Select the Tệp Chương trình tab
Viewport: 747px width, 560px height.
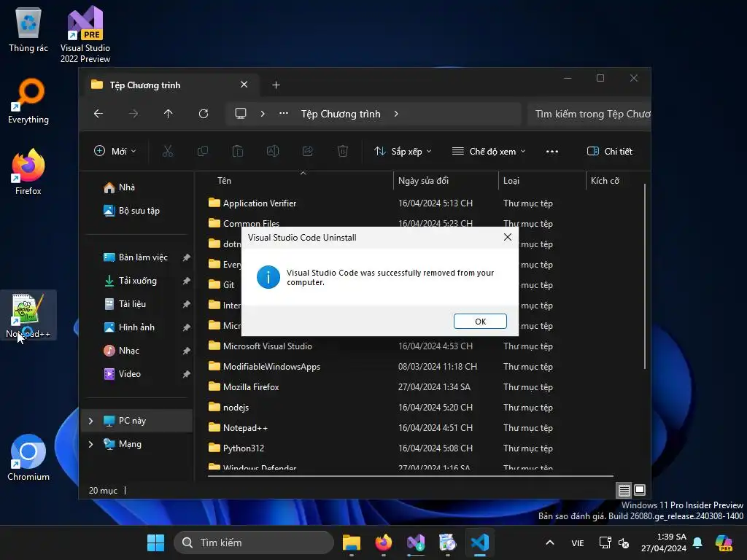[171, 85]
